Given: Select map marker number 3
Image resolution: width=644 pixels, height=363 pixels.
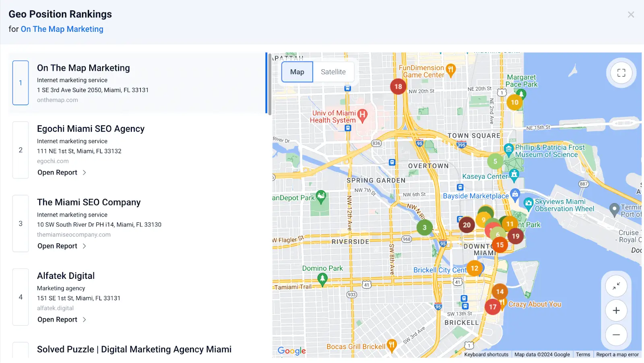Looking at the screenshot, I should (x=424, y=228).
